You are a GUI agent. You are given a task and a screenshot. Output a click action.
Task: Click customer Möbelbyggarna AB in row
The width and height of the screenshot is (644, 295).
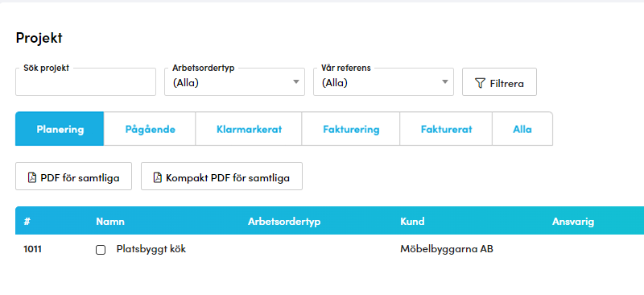point(447,249)
